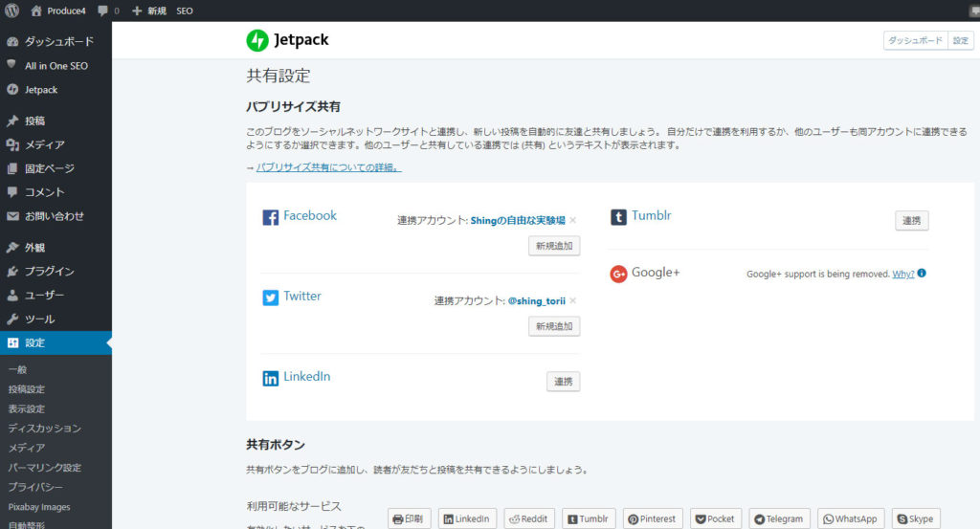Screen dimensions: 980x529
Task: Click Facebook 新規追加 button
Action: (x=554, y=246)
